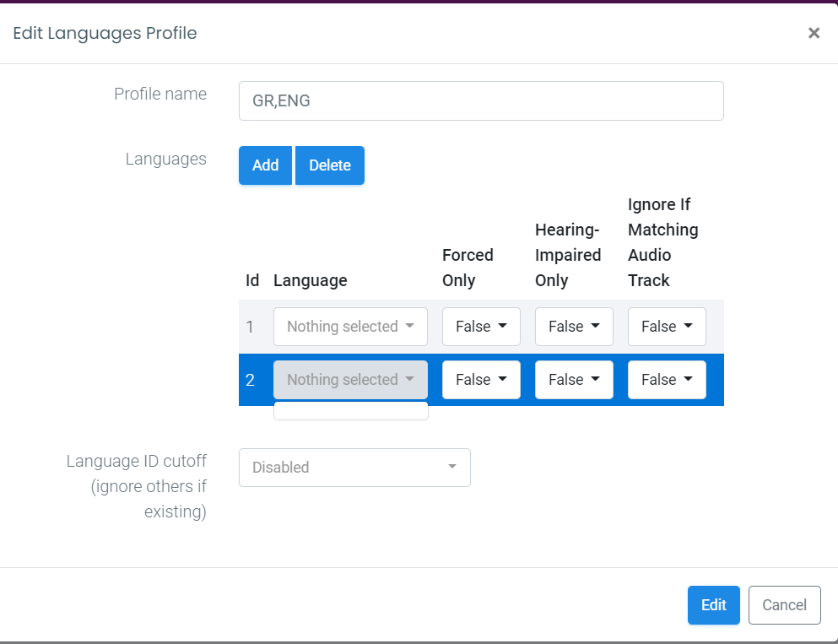Click the Id column header
Viewport: 838px width, 644px height.
click(252, 280)
